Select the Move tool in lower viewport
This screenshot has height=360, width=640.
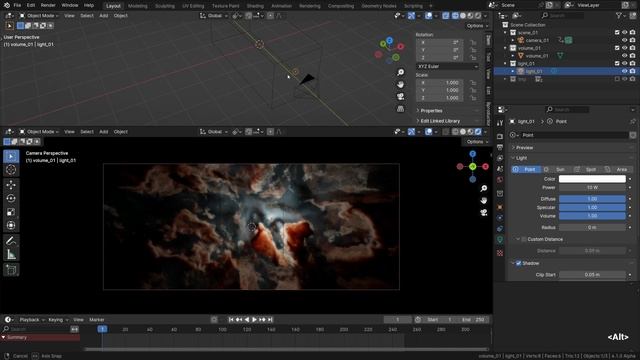click(x=11, y=184)
